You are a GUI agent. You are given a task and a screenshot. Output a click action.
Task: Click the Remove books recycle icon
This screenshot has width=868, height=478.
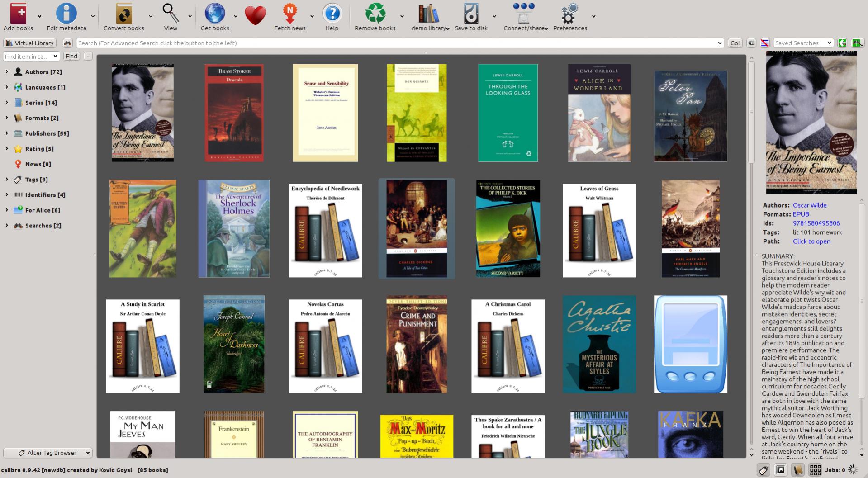[375, 14]
